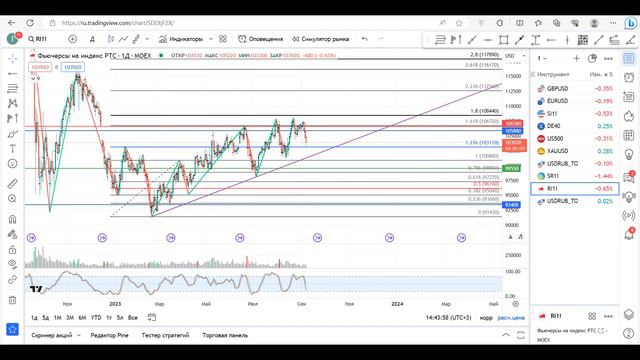Open the forecast and measurement tools group
The height and width of the screenshot is (360, 640).
13,118
